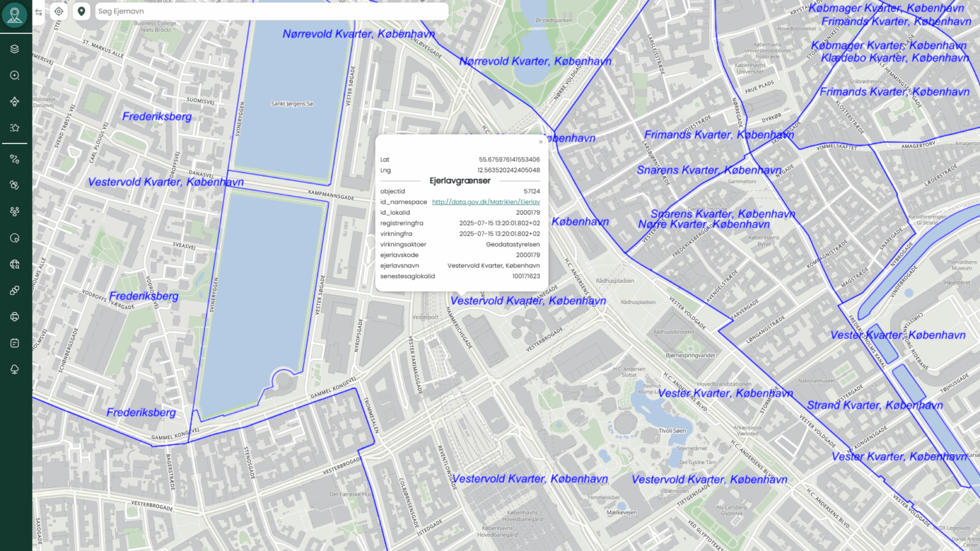The height and width of the screenshot is (551, 980).
Task: Open the print tool in the sidebar
Action: click(14, 317)
